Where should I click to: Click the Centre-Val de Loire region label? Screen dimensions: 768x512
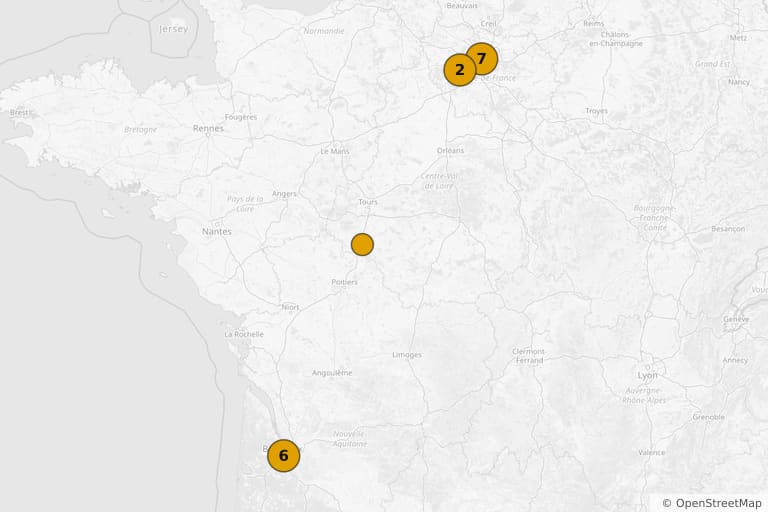(439, 181)
